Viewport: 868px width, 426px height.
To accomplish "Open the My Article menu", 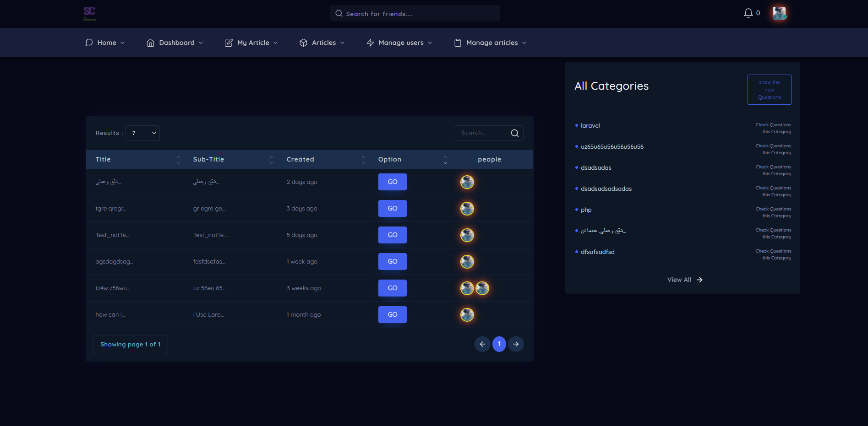I will (251, 43).
